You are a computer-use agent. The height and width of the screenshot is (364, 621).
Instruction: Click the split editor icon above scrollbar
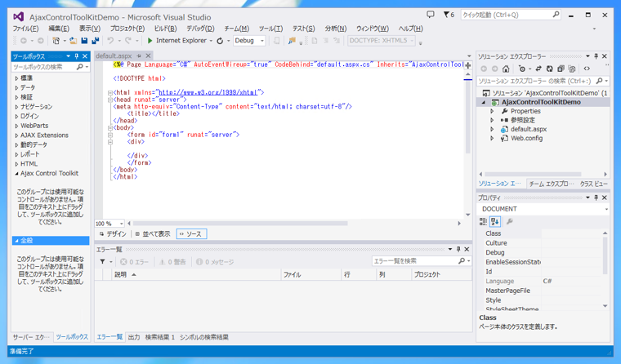(x=467, y=65)
